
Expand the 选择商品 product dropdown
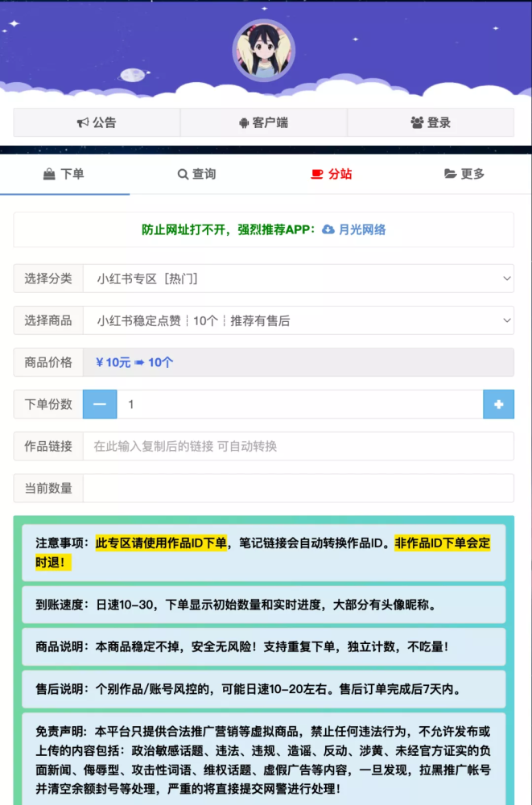point(299,320)
